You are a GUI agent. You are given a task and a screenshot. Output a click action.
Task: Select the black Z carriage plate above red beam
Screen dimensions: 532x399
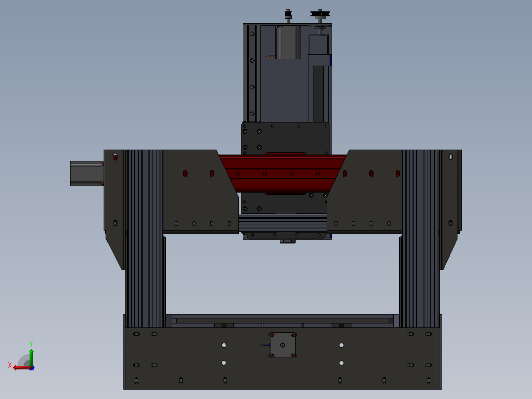pyautogui.click(x=286, y=139)
